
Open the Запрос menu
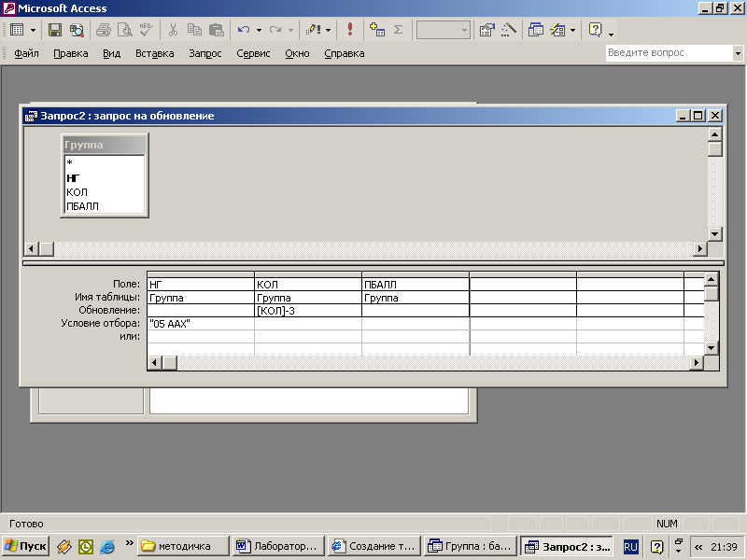click(x=204, y=53)
